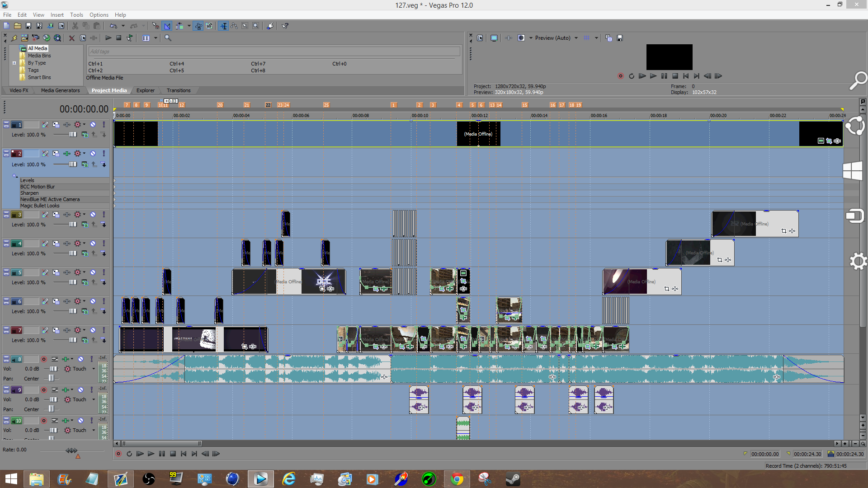Image resolution: width=868 pixels, height=488 pixels.
Task: Click the Remove Selected Media red X icon
Action: tap(71, 38)
